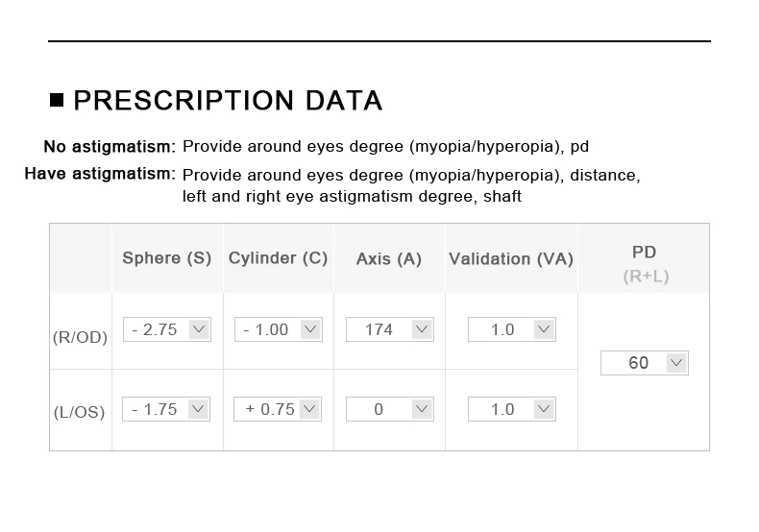759x532 pixels.
Task: Click the "Have astigmatism:" label
Action: coord(100,174)
